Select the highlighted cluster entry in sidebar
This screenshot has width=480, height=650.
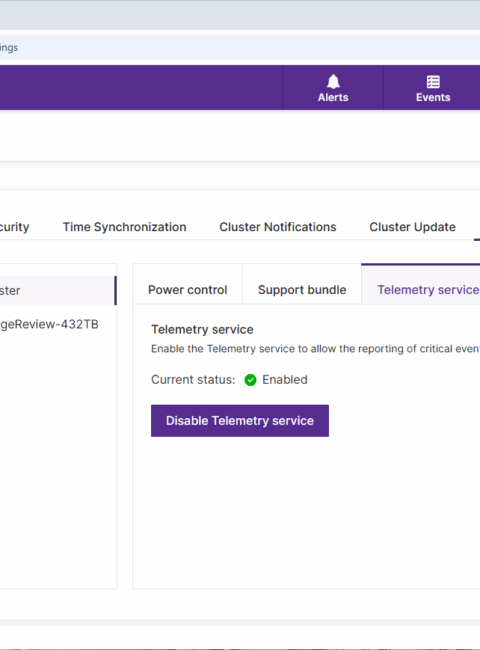(x=58, y=291)
